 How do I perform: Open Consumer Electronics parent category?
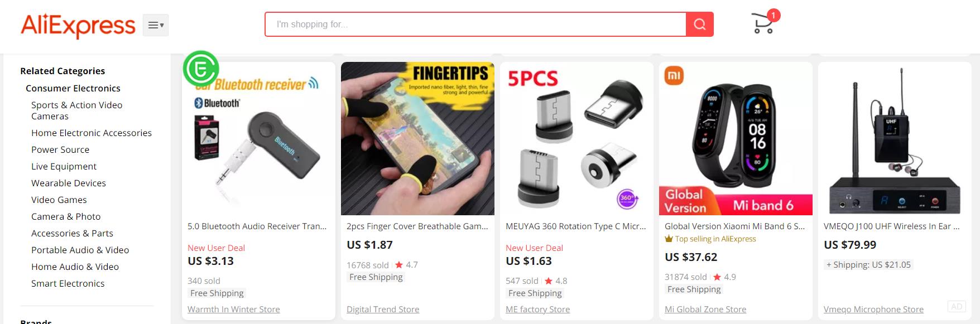73,88
